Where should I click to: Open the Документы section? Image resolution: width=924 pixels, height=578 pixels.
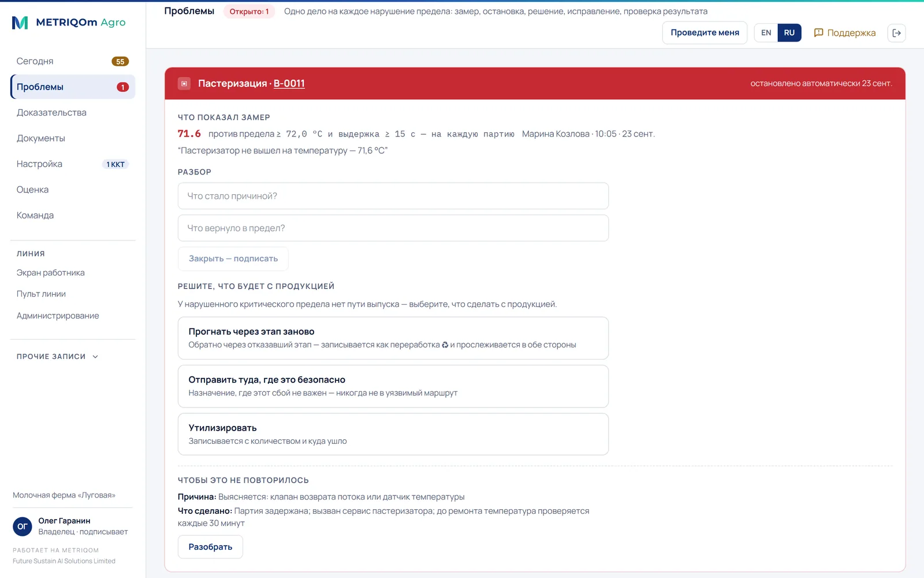pyautogui.click(x=73, y=138)
